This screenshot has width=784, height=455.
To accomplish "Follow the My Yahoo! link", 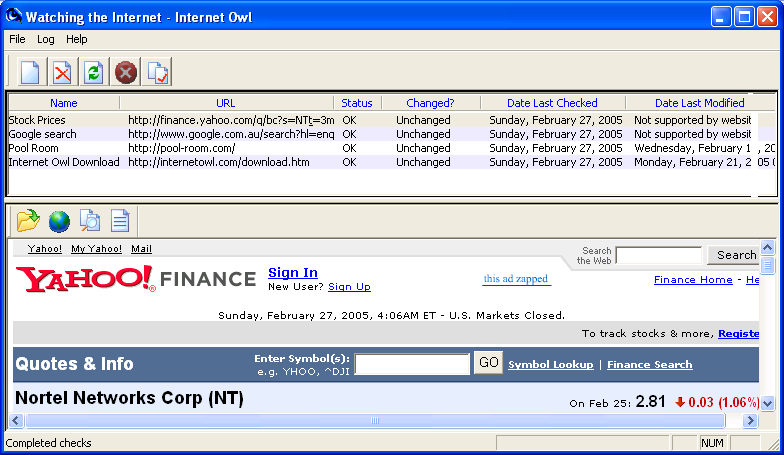I will [96, 248].
